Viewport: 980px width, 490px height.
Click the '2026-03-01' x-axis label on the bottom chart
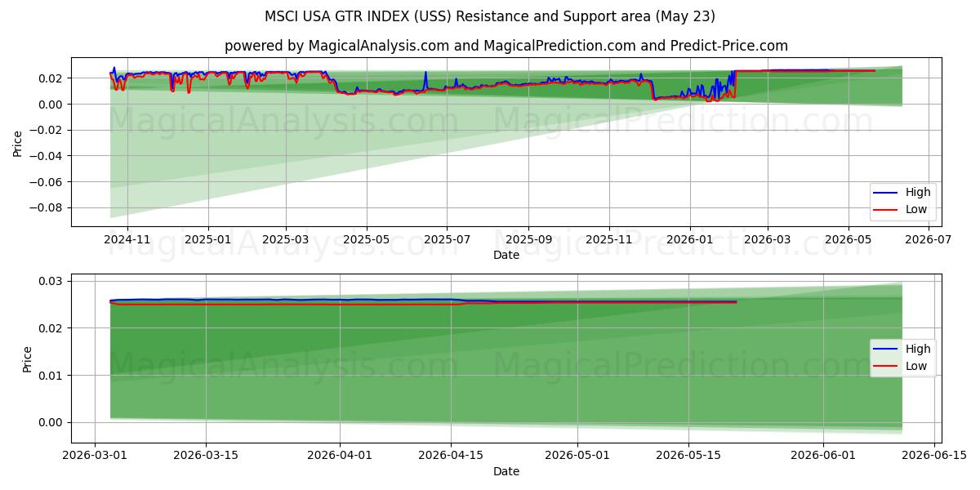point(96,457)
